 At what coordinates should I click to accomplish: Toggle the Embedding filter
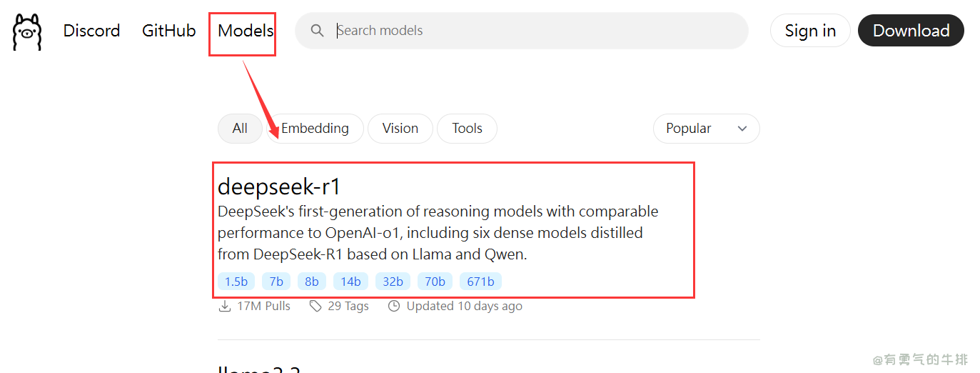pos(315,129)
